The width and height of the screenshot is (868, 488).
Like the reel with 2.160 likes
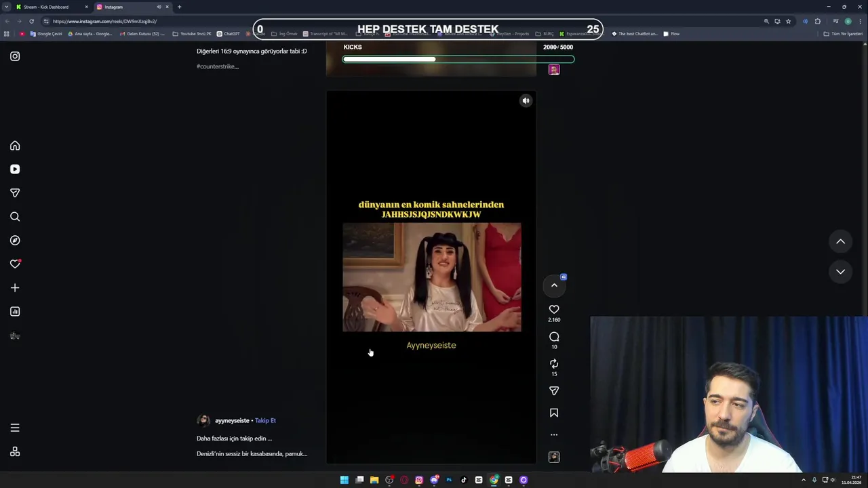click(x=554, y=310)
